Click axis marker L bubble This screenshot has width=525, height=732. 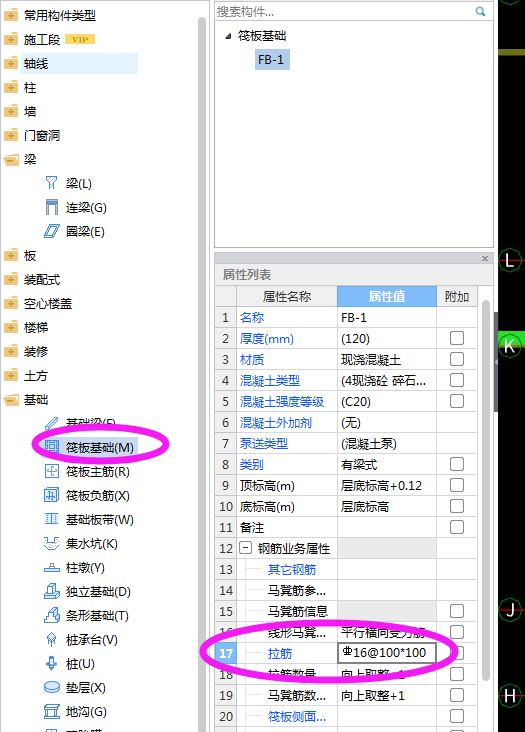coord(510,260)
